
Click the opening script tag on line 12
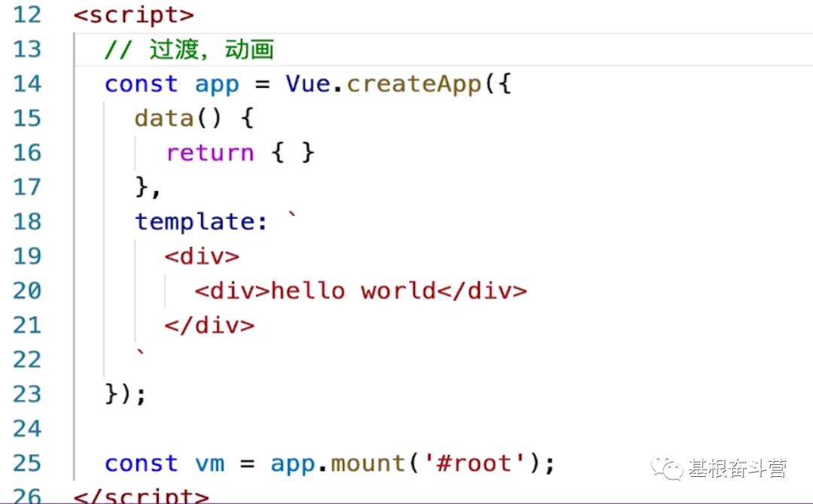pyautogui.click(x=134, y=14)
